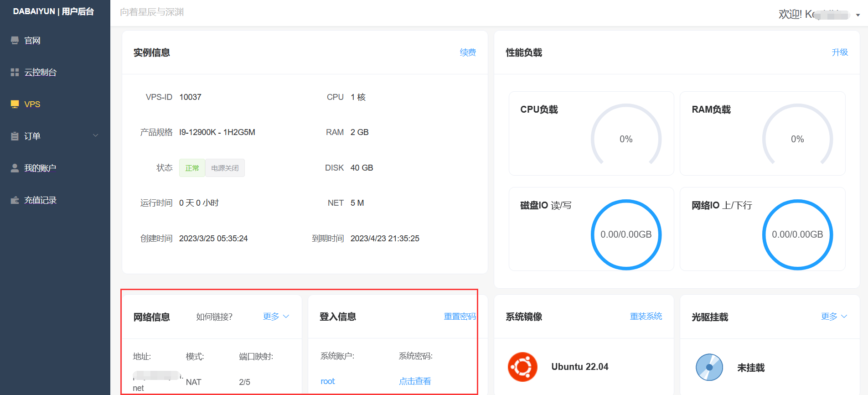Click the 云控制台 grid icon
Image resolution: width=868 pixels, height=395 pixels.
pyautogui.click(x=15, y=72)
